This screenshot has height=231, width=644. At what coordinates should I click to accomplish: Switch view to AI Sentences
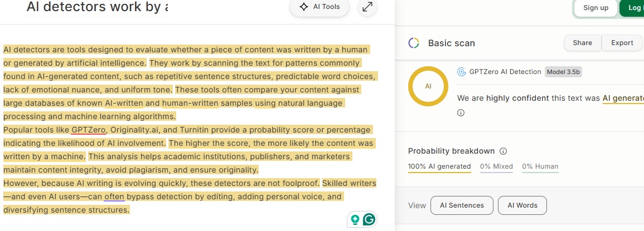point(462,205)
